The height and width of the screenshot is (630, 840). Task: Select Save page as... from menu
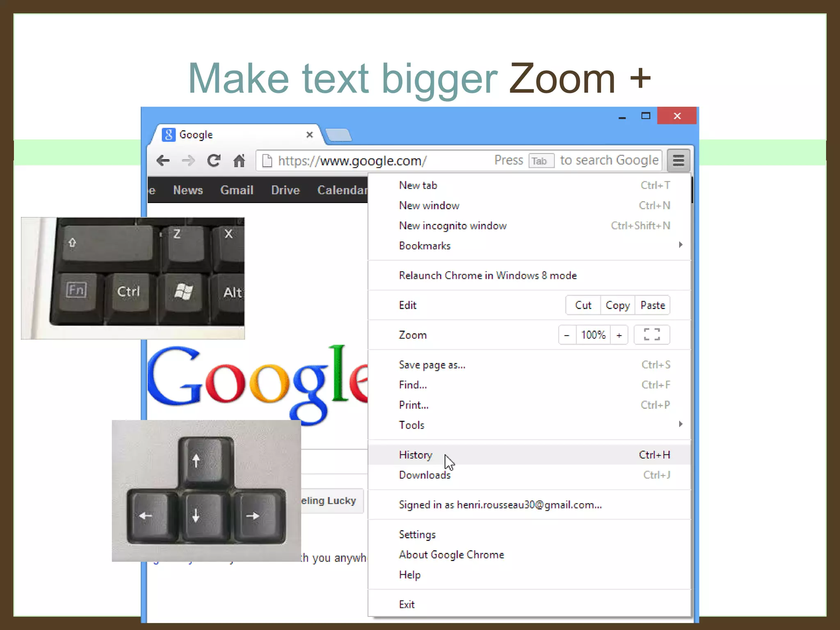pos(529,365)
